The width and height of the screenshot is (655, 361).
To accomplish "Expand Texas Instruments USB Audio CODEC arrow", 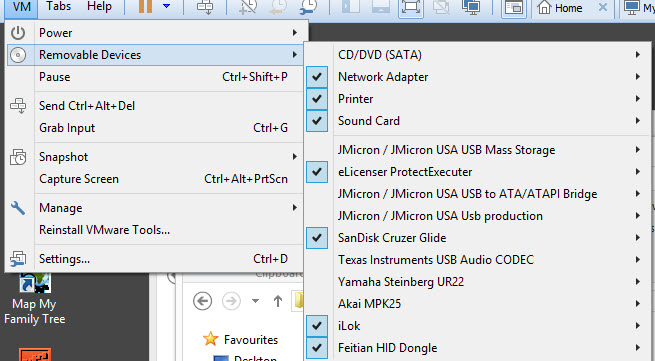I will (637, 259).
